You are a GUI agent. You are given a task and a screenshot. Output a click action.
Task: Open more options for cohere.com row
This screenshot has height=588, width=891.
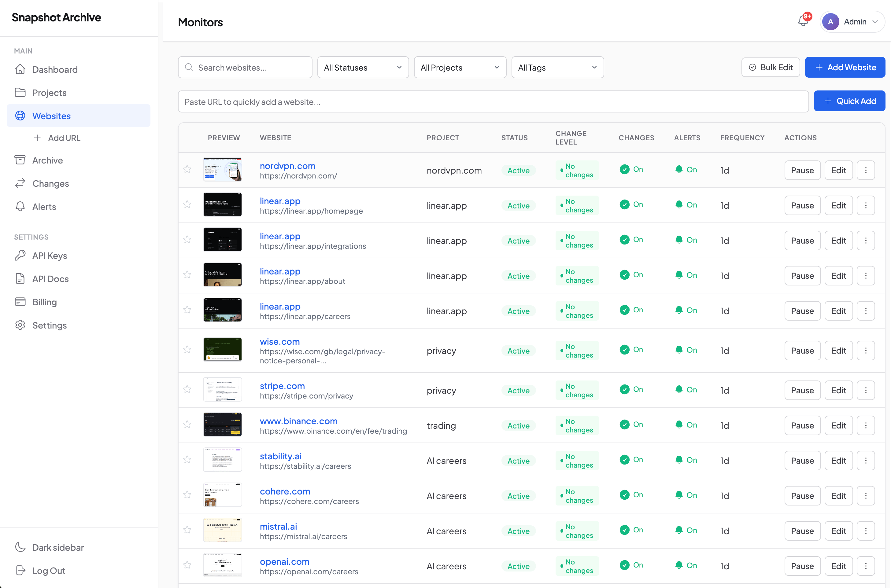(x=866, y=496)
